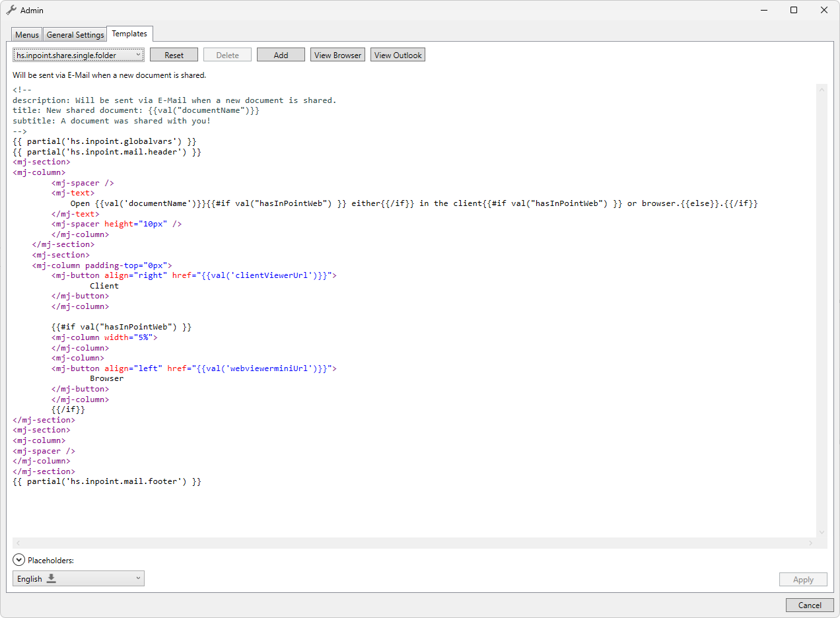Click the description label above the code editor
Viewport: 840px width, 618px height.
pyautogui.click(x=110, y=75)
